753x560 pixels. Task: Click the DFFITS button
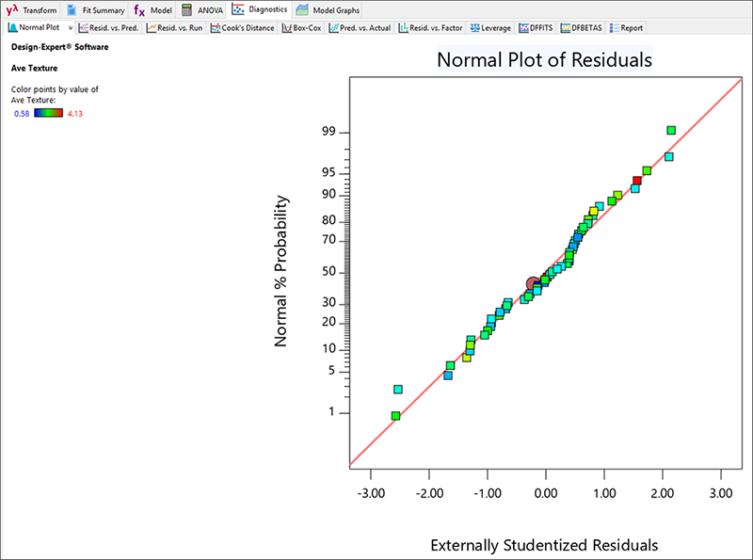[536, 28]
